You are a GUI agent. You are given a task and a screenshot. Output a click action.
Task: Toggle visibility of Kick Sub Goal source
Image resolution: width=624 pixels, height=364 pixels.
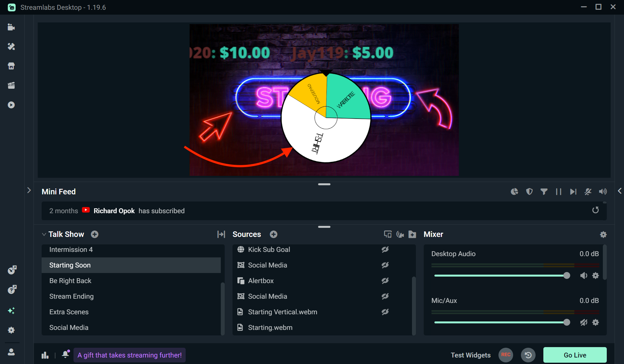385,250
